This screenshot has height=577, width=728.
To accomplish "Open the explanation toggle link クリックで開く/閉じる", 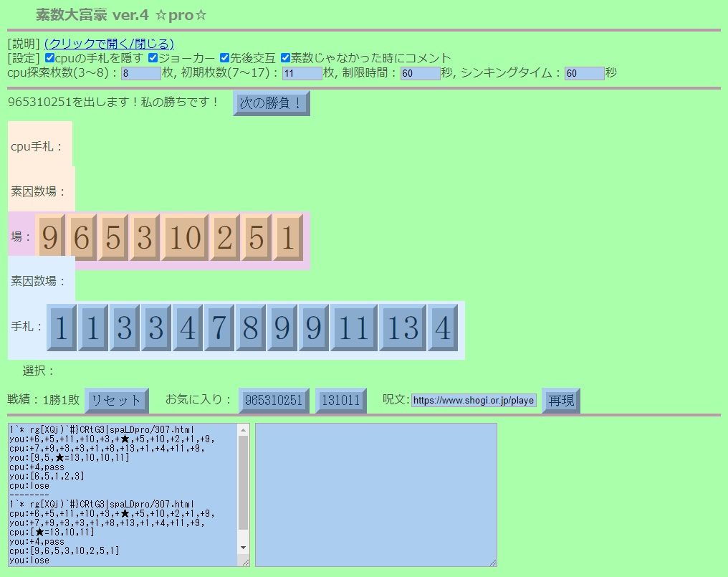I will point(109,44).
